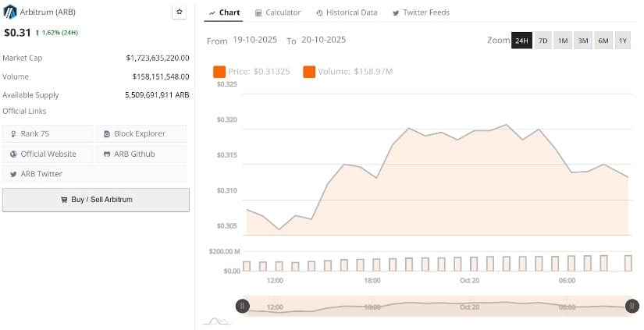Click the right range navigator handle
Viewport: 644px width, 330px height.
[632, 307]
